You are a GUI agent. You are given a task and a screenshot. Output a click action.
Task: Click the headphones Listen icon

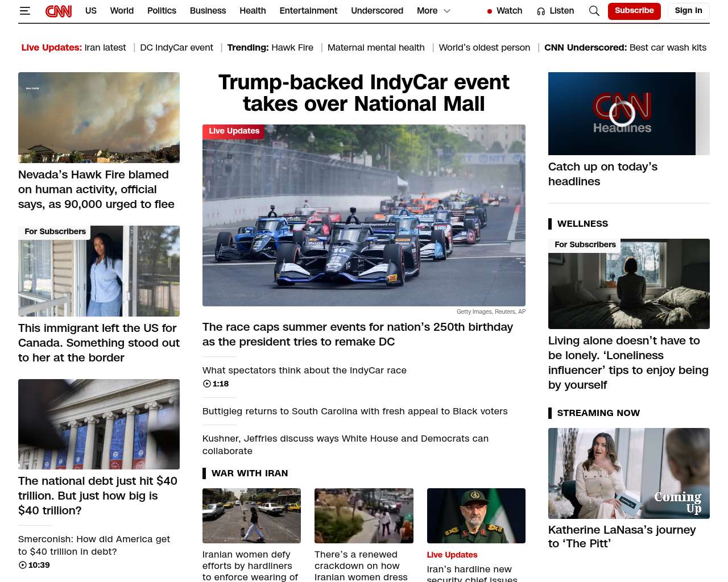(541, 11)
